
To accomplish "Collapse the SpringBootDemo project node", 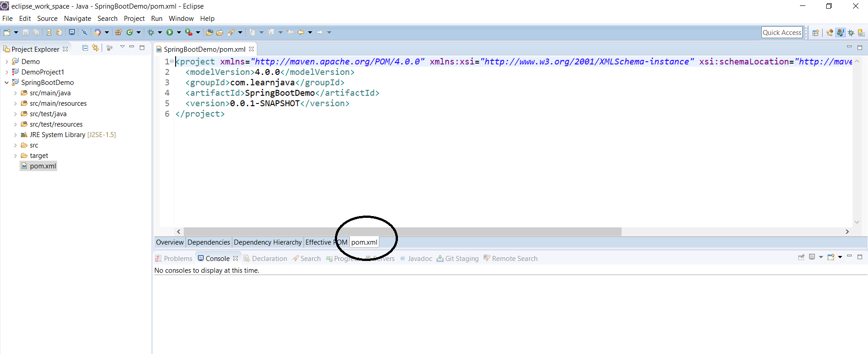I will pyautogui.click(x=6, y=83).
